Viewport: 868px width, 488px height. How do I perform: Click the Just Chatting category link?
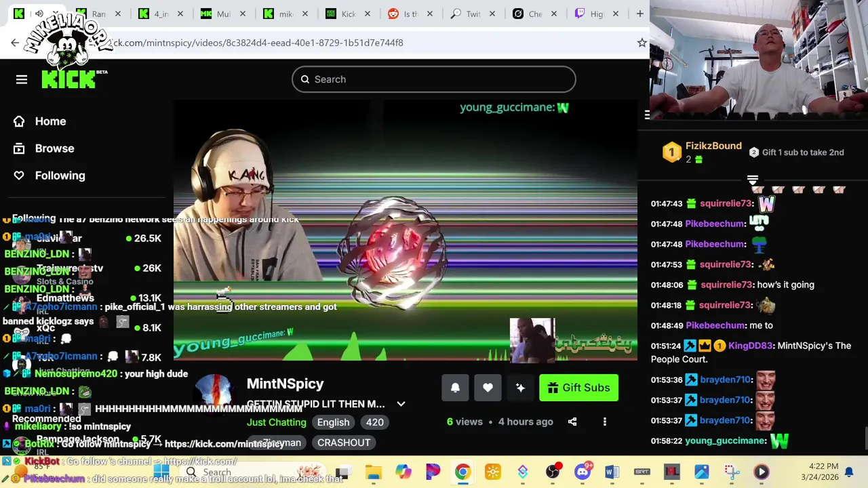[x=277, y=422]
